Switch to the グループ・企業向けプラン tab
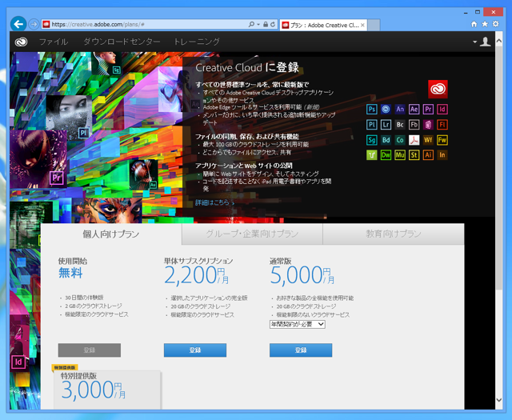The image size is (512, 420). click(x=252, y=234)
